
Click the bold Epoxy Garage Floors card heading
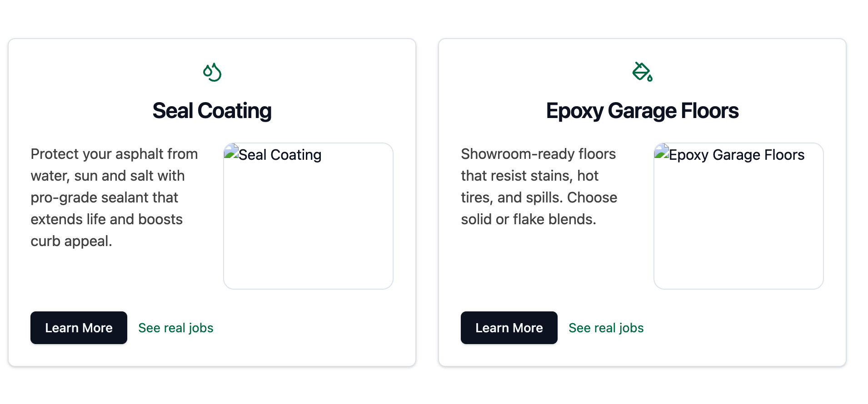(642, 111)
